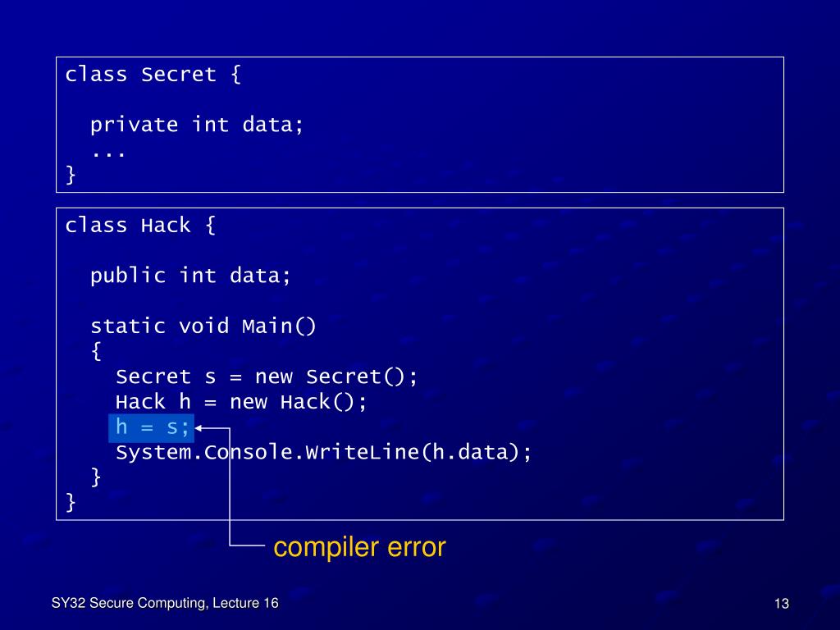This screenshot has height=630, width=840.
Task: Click the closing brace of Secret class
Action: 71,175
